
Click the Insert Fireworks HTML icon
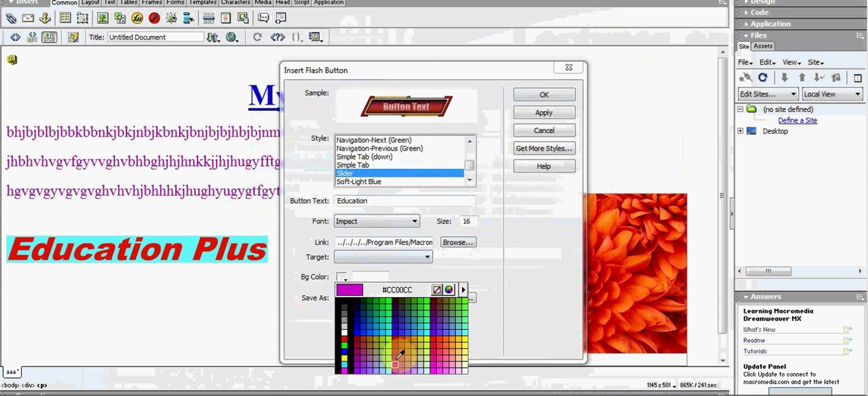137,18
